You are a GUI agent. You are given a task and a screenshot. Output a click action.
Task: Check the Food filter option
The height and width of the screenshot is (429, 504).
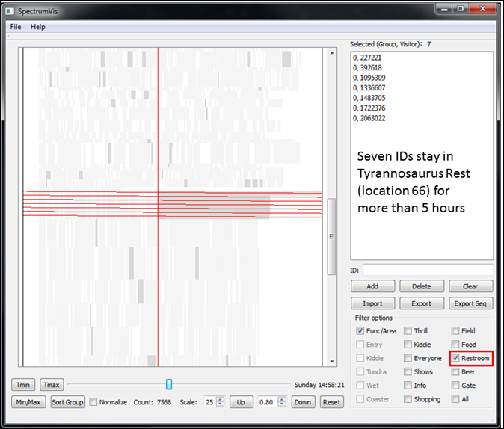pyautogui.click(x=455, y=345)
